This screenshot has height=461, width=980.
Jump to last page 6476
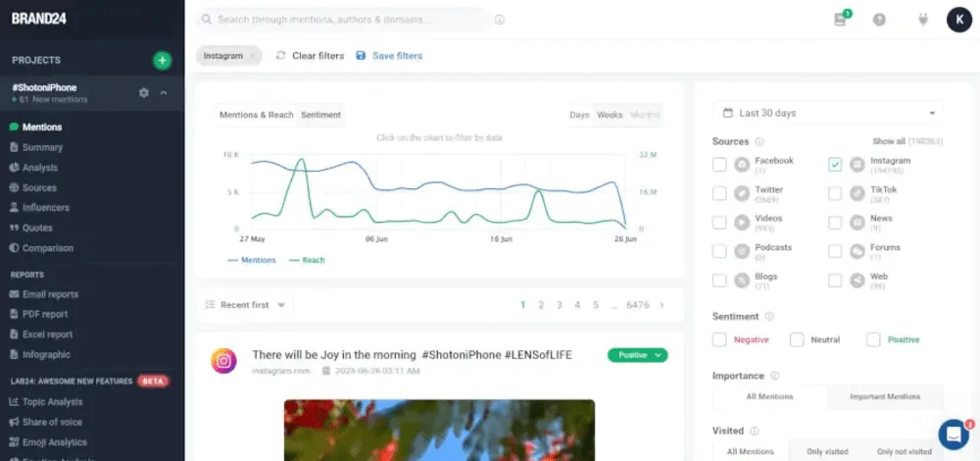[x=638, y=305]
